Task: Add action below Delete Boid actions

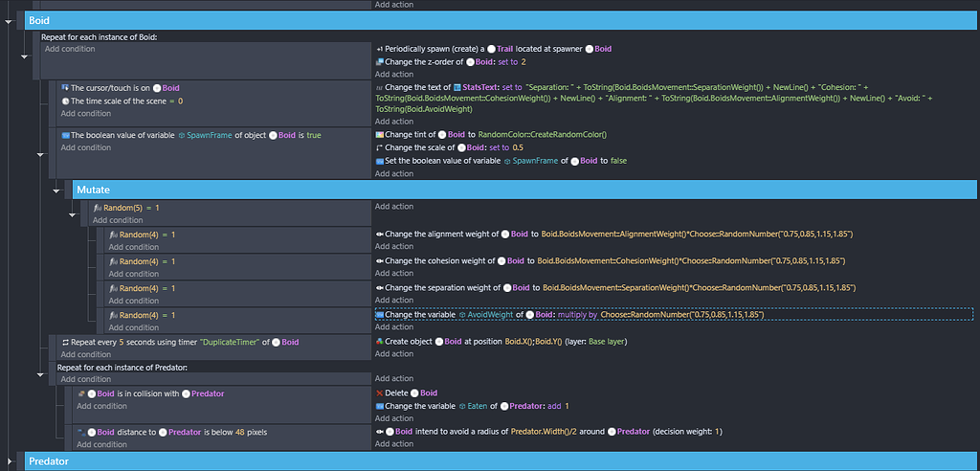Action: 393,418
